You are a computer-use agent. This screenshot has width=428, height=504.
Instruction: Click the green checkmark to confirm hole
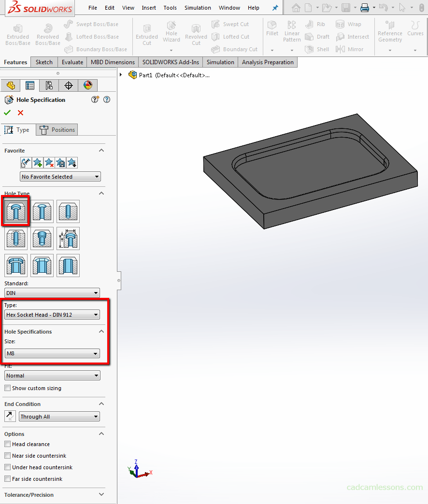tap(8, 112)
